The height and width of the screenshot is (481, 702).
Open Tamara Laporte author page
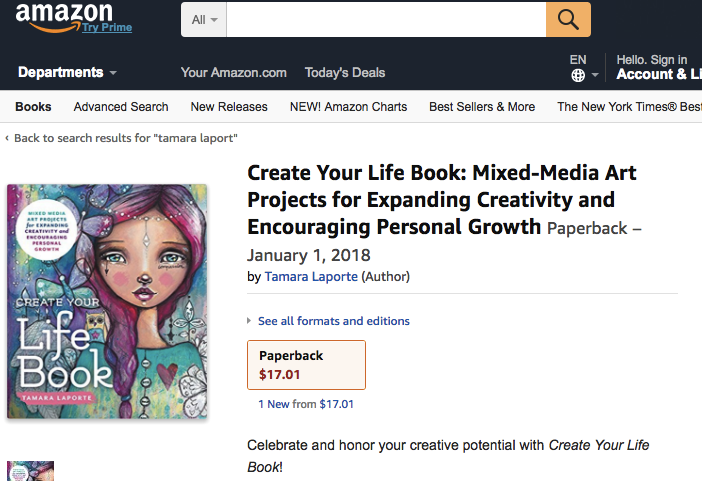click(311, 276)
